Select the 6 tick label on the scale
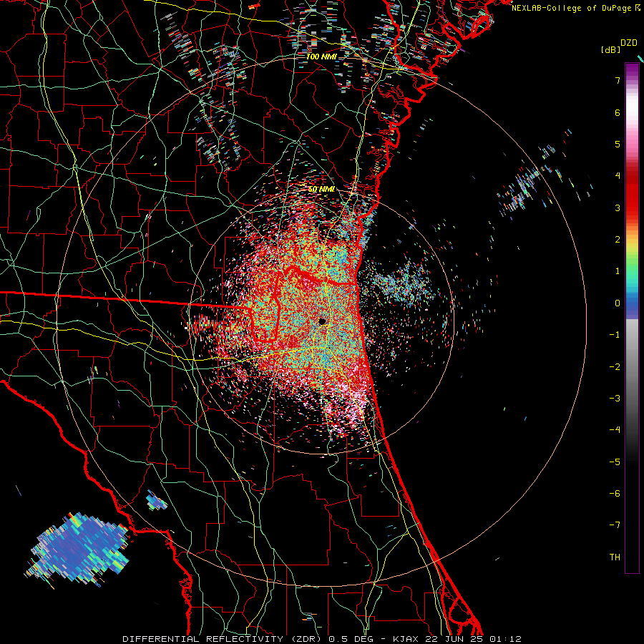Image resolution: width=644 pixels, height=644 pixels. click(618, 112)
